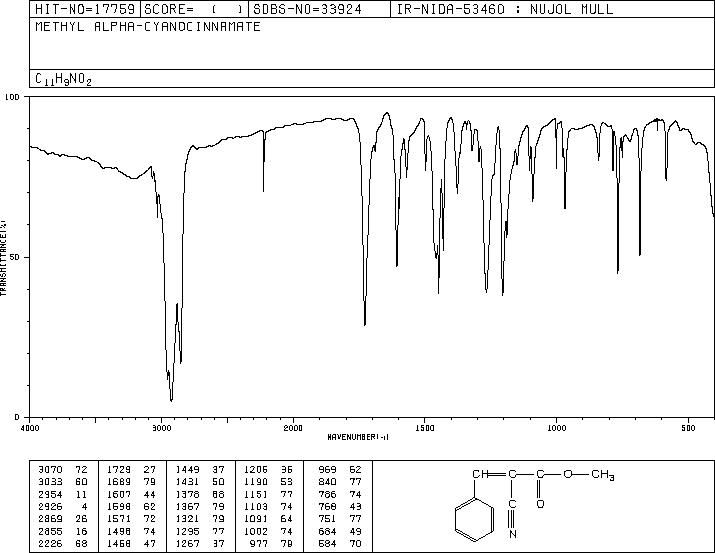Click the 4000 wavenumber axis label
Viewport: 715px width, 553px height.
click(30, 428)
